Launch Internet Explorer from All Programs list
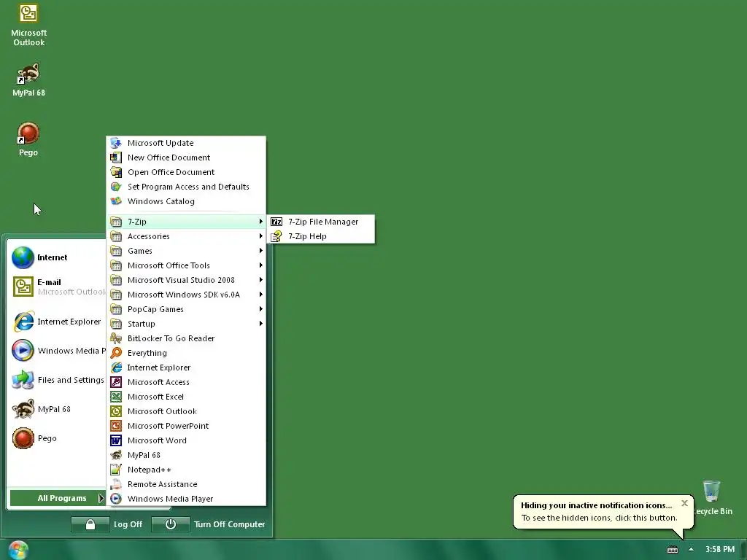747x560 pixels. point(186,368)
